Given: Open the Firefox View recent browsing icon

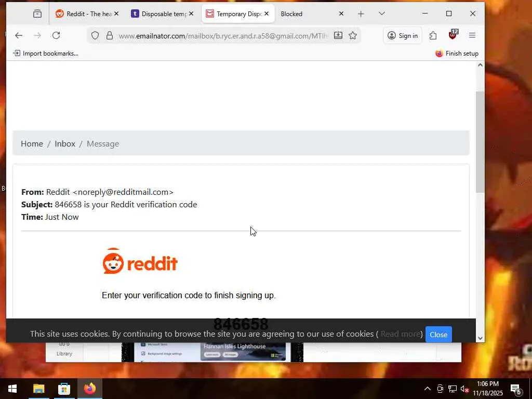Looking at the screenshot, I should pos(37,14).
